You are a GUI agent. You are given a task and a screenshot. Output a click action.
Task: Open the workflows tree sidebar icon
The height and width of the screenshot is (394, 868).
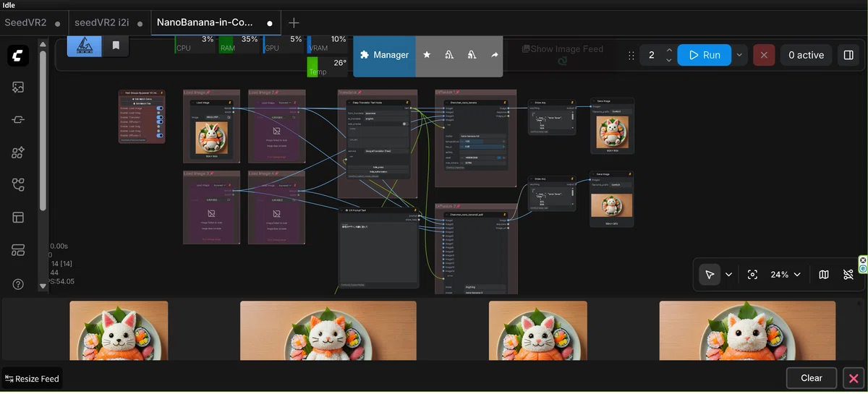(x=18, y=185)
